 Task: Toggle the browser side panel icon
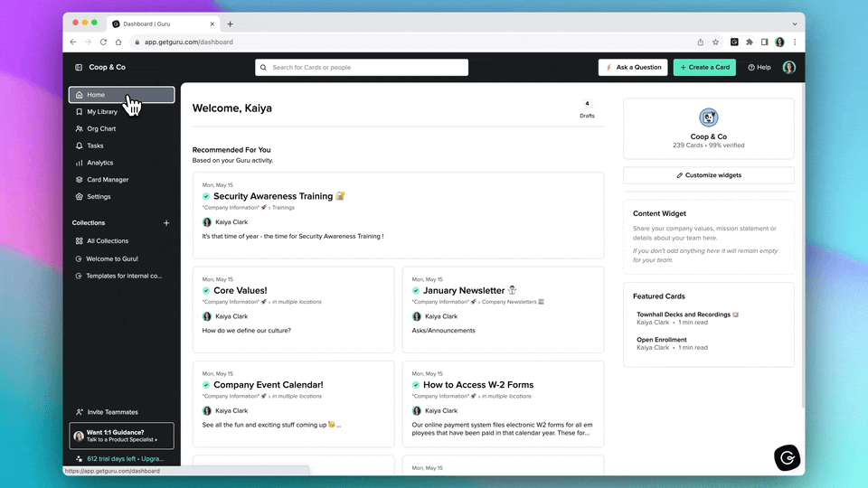pos(765,42)
